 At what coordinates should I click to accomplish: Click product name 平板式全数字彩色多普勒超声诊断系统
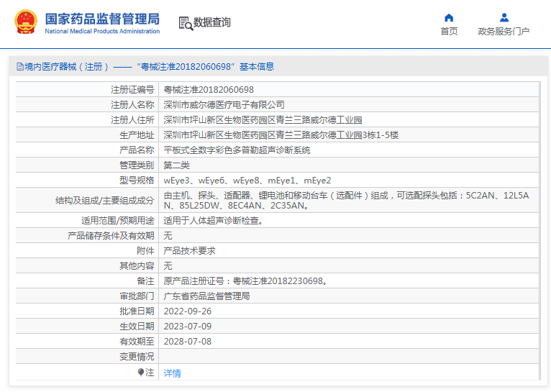pyautogui.click(x=237, y=150)
